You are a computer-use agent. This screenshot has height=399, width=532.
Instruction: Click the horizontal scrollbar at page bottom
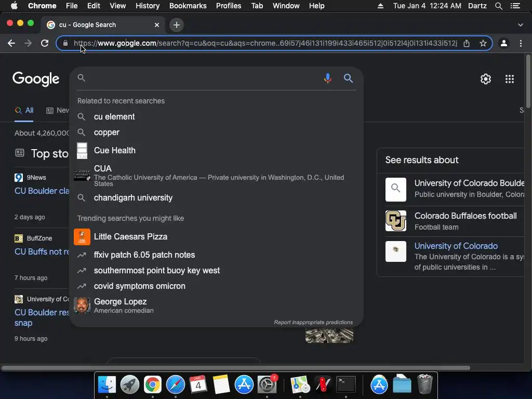(x=235, y=368)
